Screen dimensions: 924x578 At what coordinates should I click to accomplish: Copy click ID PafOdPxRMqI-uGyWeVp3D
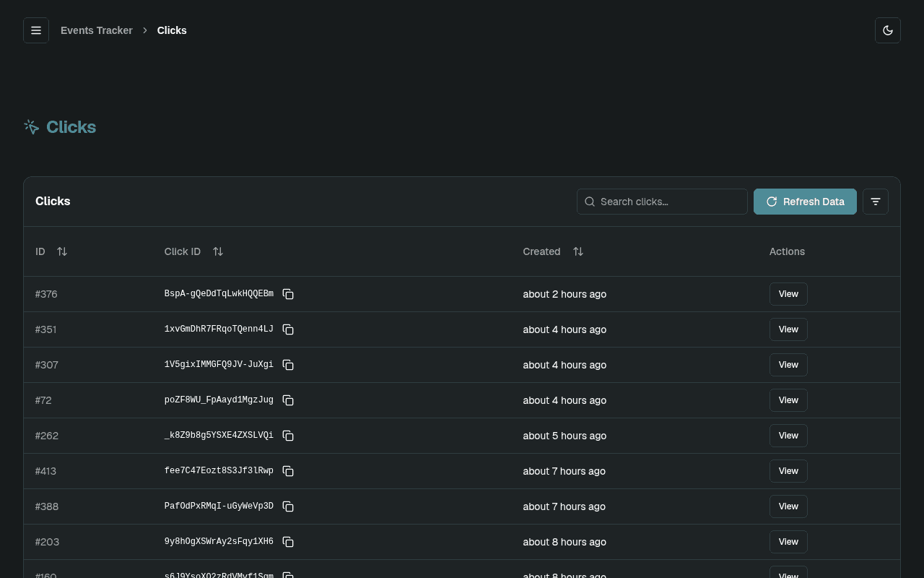[288, 506]
